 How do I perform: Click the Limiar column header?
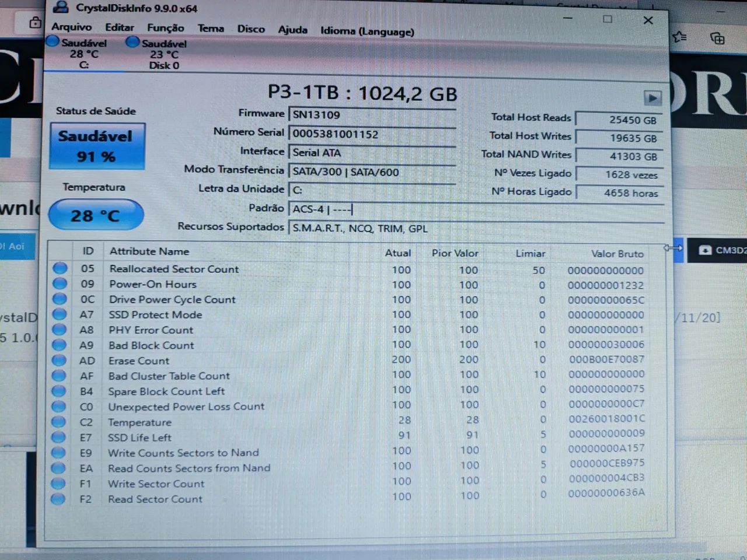[x=530, y=254]
